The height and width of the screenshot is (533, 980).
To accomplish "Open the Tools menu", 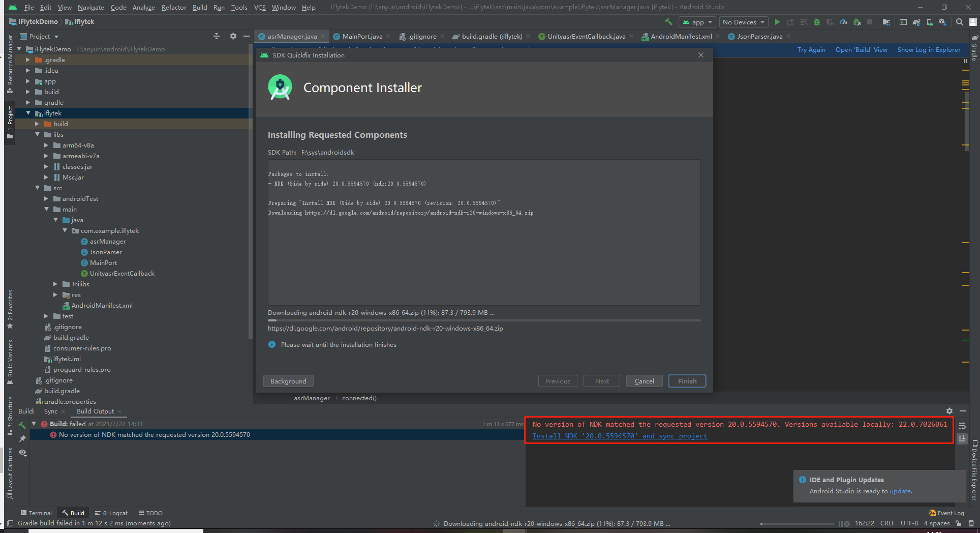I will 239,7.
